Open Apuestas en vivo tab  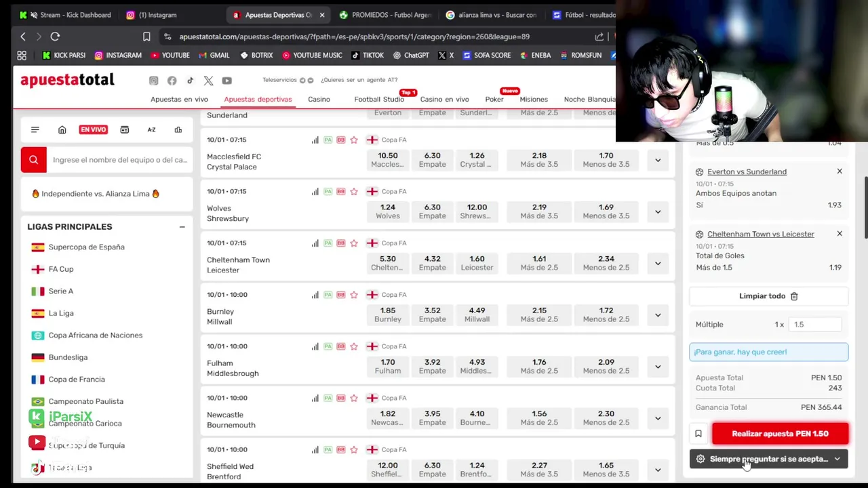click(179, 99)
